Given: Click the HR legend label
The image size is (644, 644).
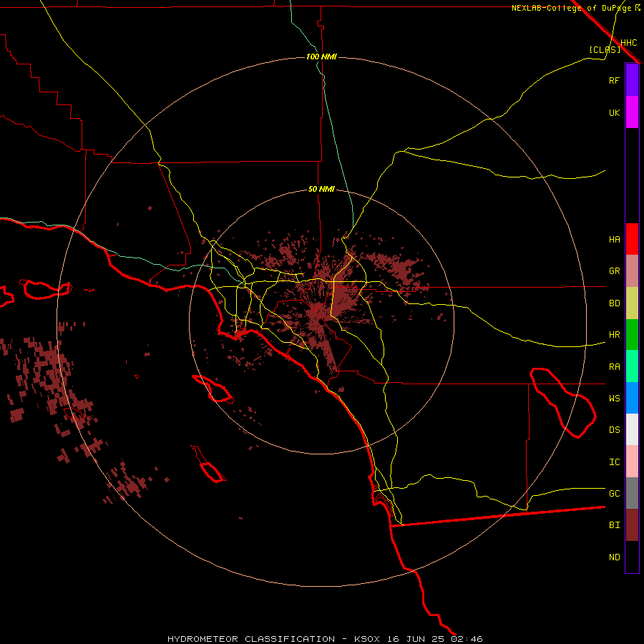Looking at the screenshot, I should click(x=614, y=335).
